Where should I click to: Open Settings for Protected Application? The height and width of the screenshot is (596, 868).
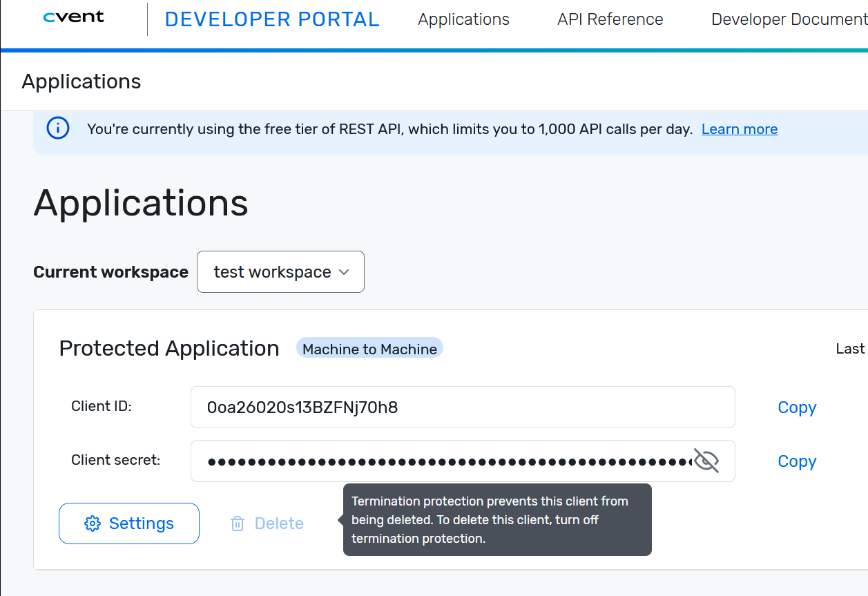[129, 523]
